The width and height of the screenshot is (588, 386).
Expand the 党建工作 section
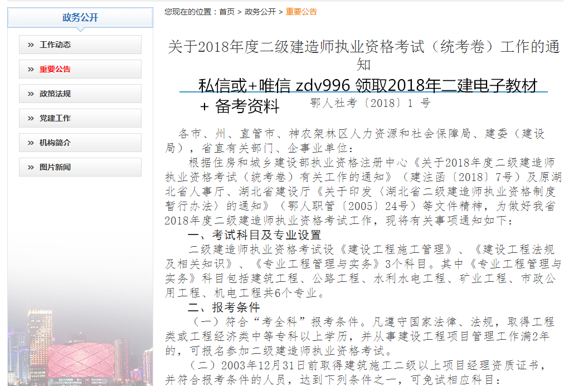click(x=56, y=118)
